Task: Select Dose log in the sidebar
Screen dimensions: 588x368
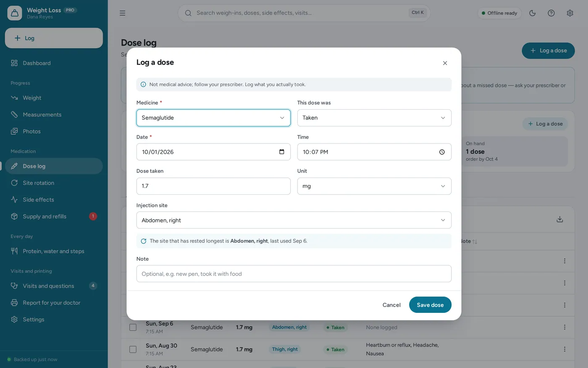Action: pyautogui.click(x=54, y=166)
